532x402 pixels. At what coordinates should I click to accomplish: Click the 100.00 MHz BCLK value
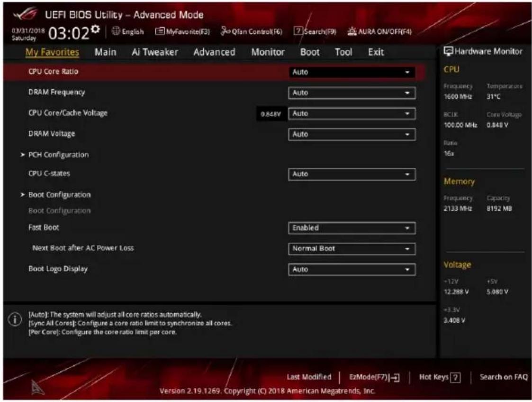pos(460,125)
